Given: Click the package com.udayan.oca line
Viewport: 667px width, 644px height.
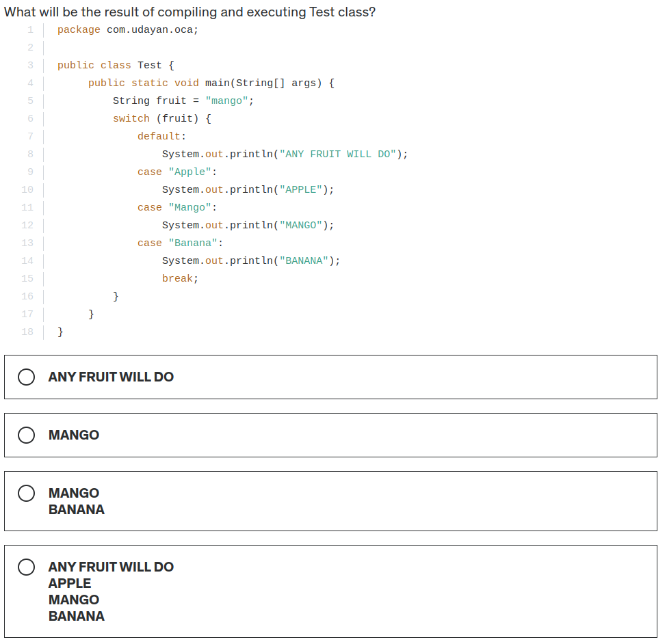Looking at the screenshot, I should [128, 30].
